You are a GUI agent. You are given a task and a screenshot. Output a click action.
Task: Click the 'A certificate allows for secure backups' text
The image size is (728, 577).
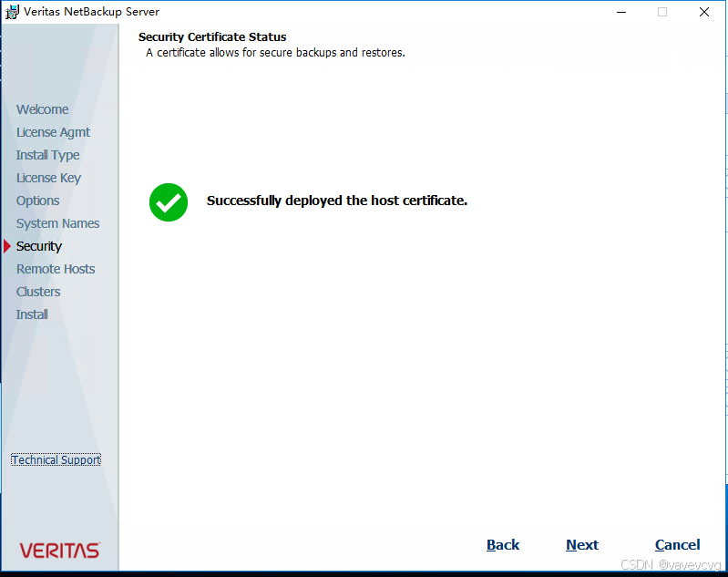275,53
